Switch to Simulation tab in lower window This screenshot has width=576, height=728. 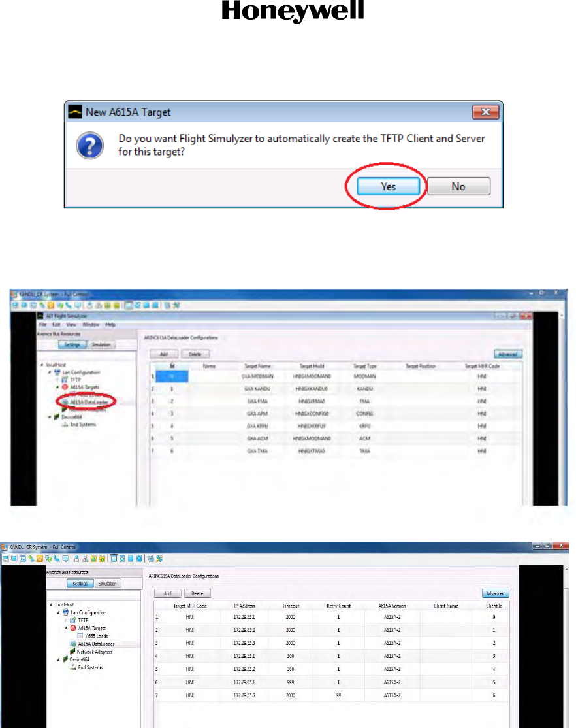point(108,583)
